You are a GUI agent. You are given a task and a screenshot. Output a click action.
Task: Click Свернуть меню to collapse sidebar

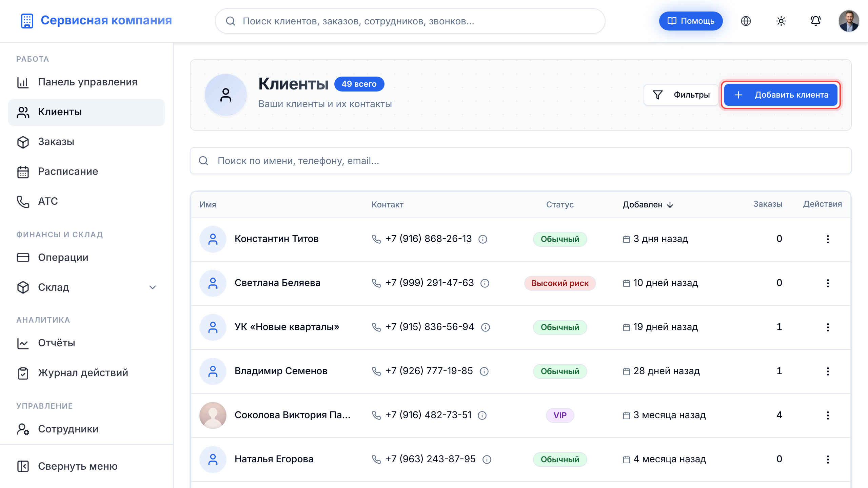86,466
